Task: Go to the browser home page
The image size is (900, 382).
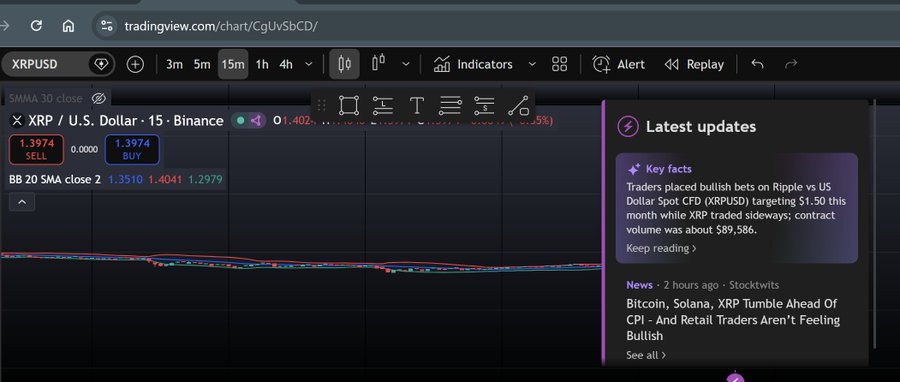Action: (68, 26)
